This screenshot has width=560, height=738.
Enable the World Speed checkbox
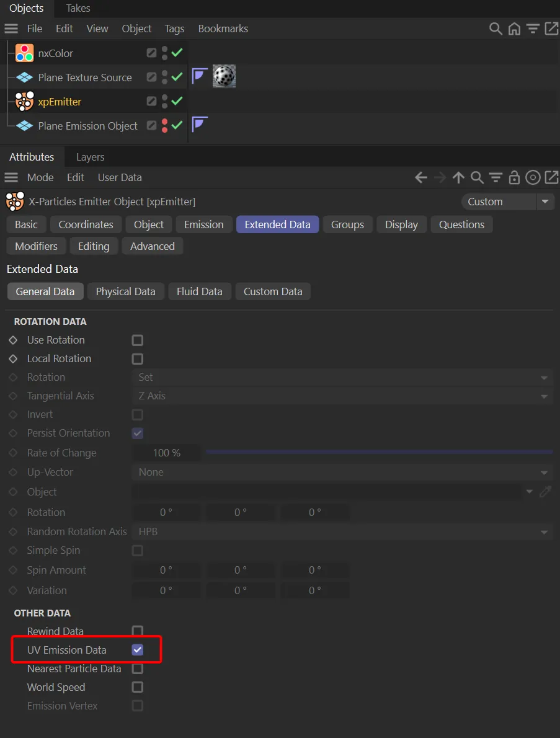(x=138, y=687)
